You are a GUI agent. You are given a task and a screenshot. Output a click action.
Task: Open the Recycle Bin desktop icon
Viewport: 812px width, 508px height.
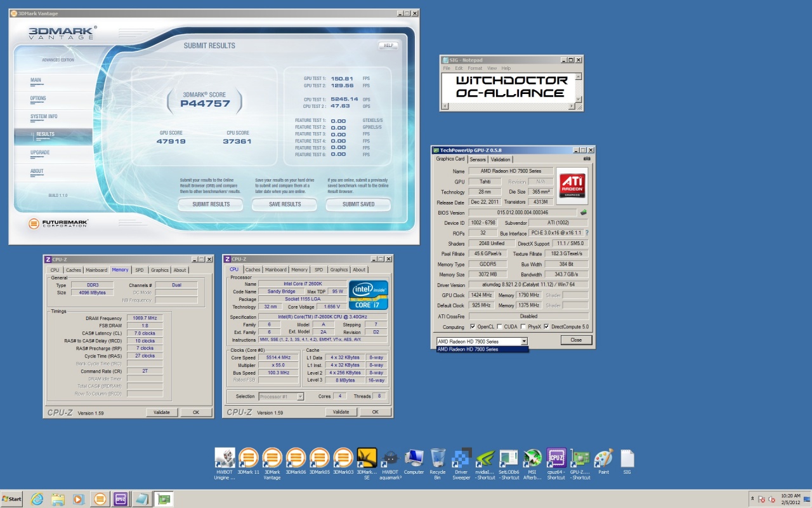pos(438,458)
